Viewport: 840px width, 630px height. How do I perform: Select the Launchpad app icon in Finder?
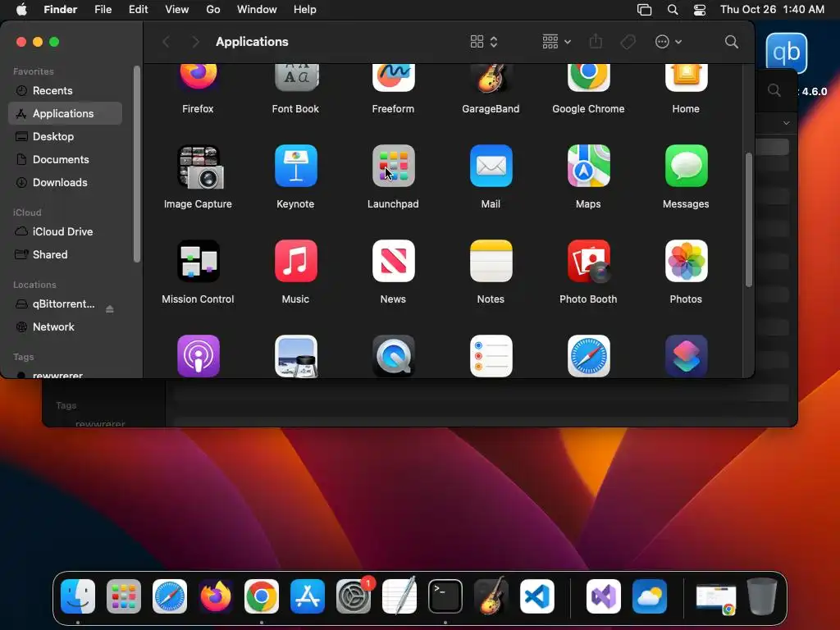click(x=393, y=166)
